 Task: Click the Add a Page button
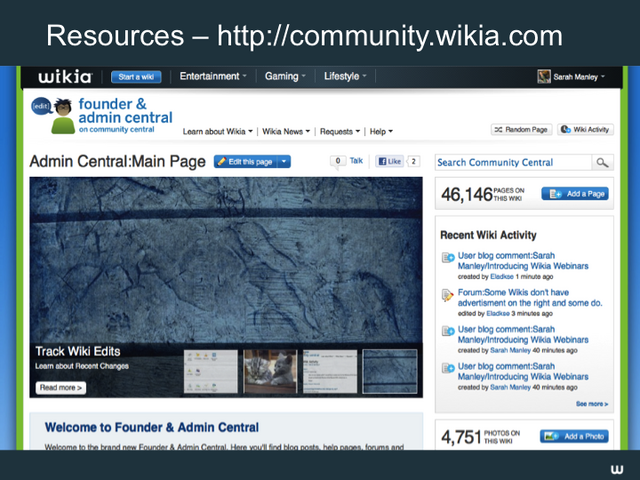pos(575,194)
